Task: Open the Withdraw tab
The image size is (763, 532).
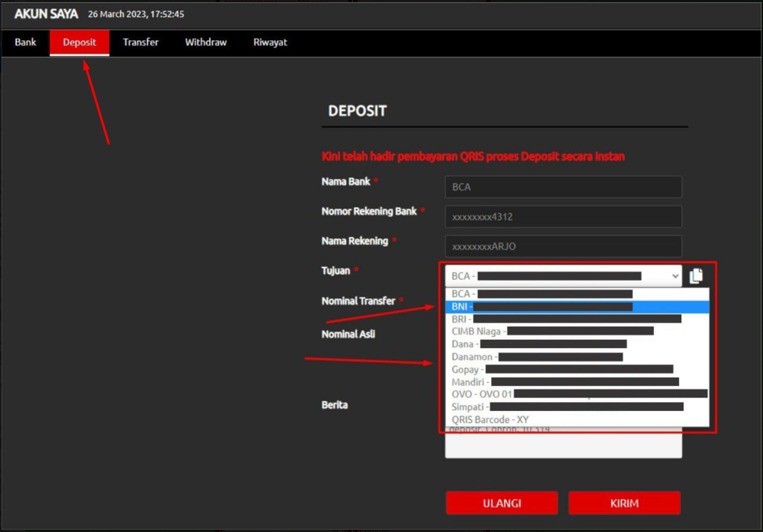Action: [206, 42]
